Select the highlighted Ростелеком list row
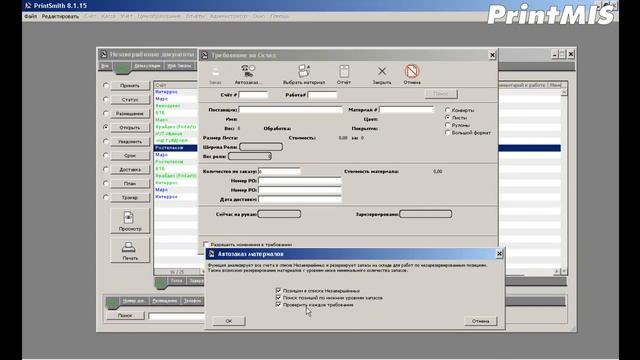Screen dimensions: 640x360 [x=176, y=148]
